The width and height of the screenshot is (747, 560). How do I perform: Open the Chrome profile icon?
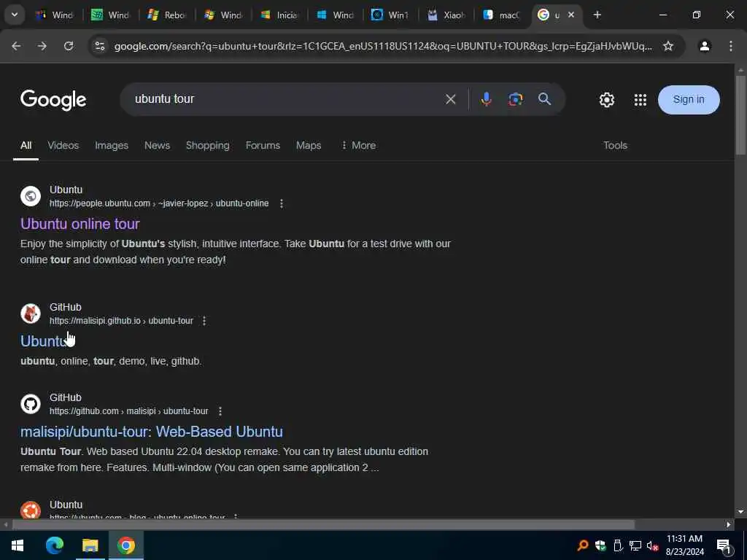coord(705,46)
